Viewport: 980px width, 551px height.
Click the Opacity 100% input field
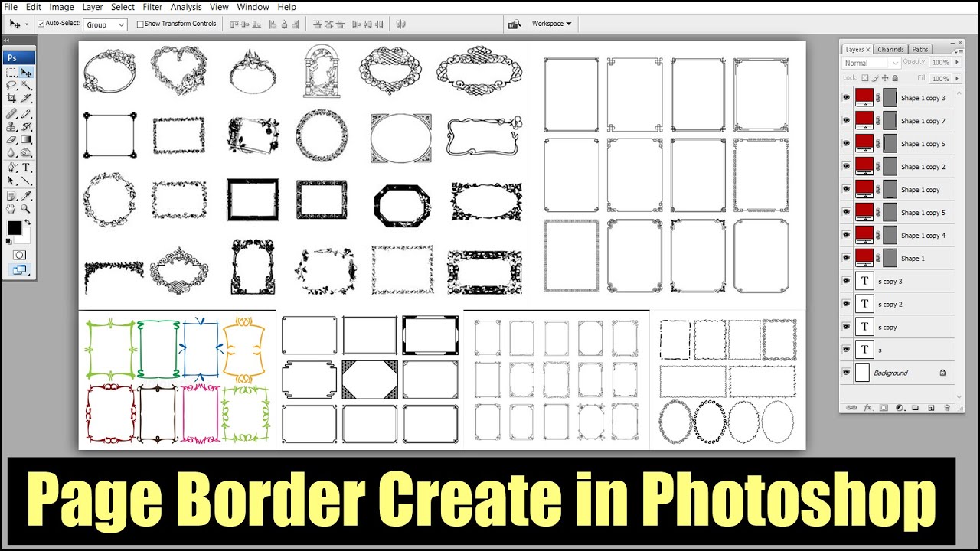(x=940, y=62)
